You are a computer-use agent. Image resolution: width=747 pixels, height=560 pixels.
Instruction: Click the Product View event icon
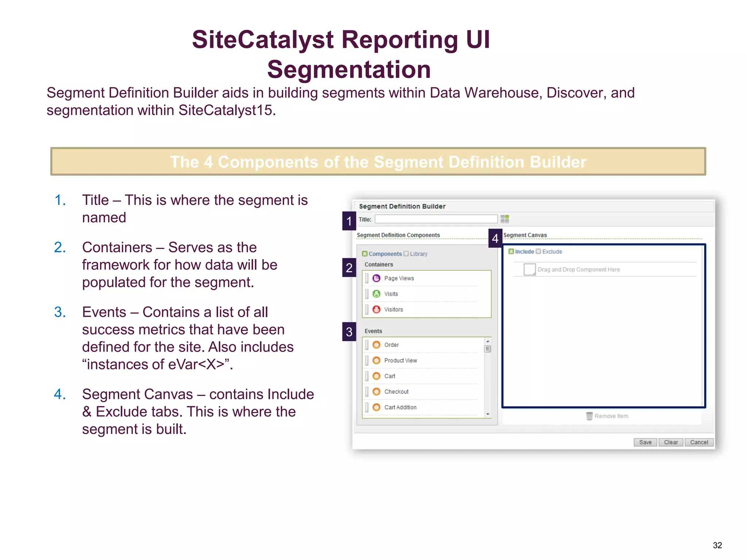pos(376,361)
